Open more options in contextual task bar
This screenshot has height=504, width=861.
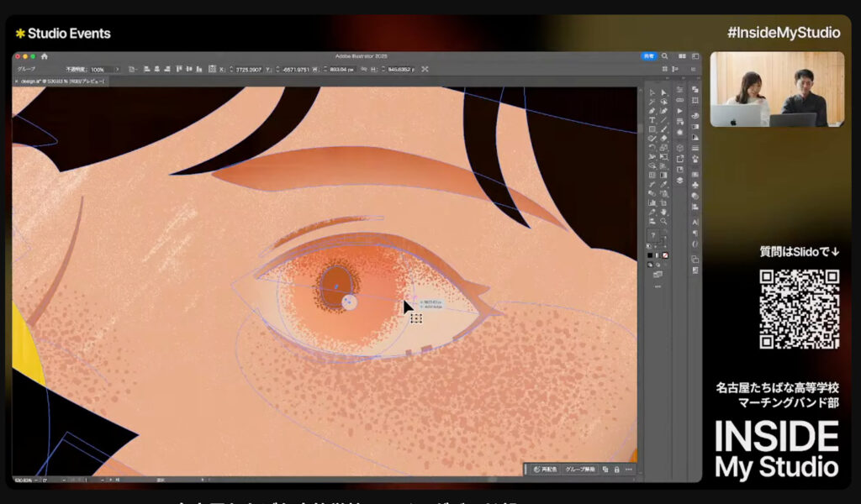pyautogui.click(x=628, y=470)
